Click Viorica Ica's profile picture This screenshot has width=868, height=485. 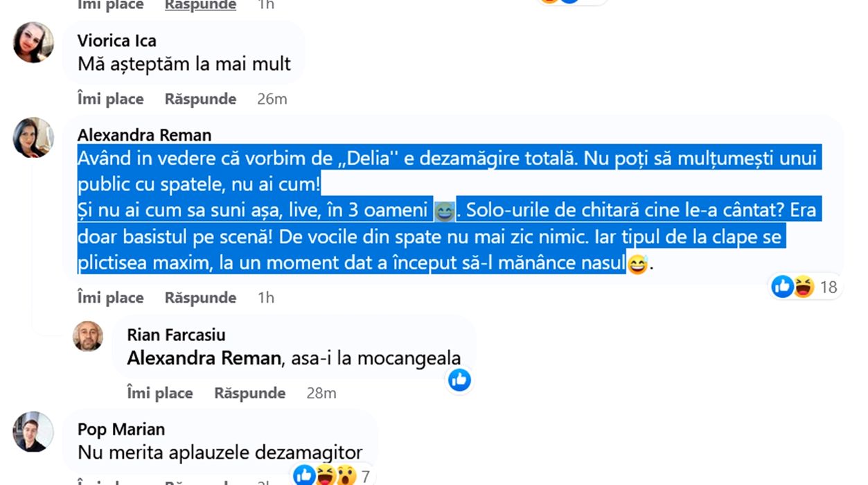(33, 42)
